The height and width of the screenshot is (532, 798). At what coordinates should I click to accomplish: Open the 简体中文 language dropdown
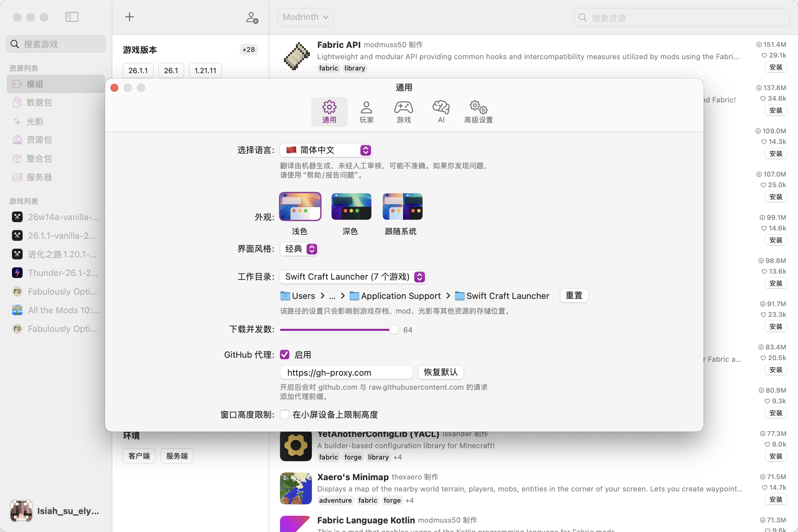[x=326, y=150]
